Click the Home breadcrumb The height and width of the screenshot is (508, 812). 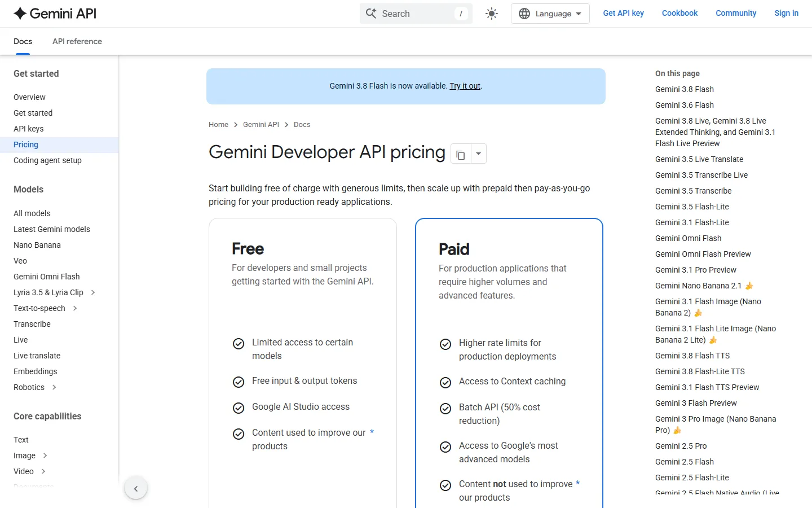tap(218, 125)
